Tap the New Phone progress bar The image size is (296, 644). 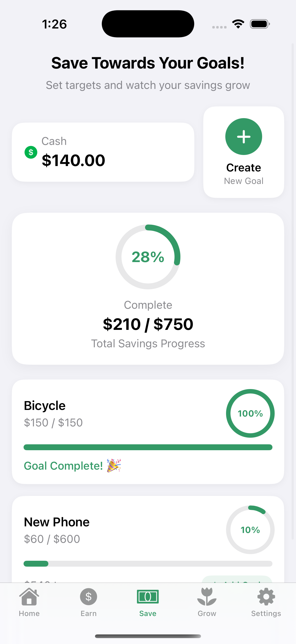tap(148, 563)
